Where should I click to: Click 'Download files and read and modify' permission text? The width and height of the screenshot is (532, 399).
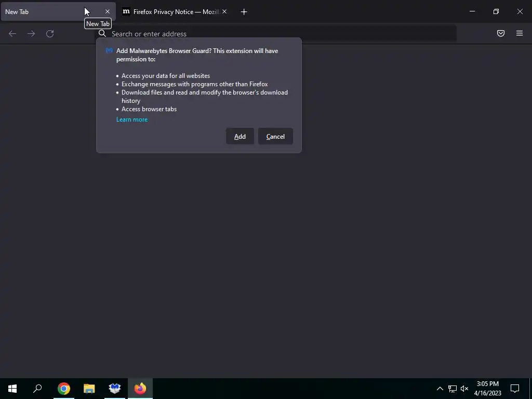pos(205,96)
